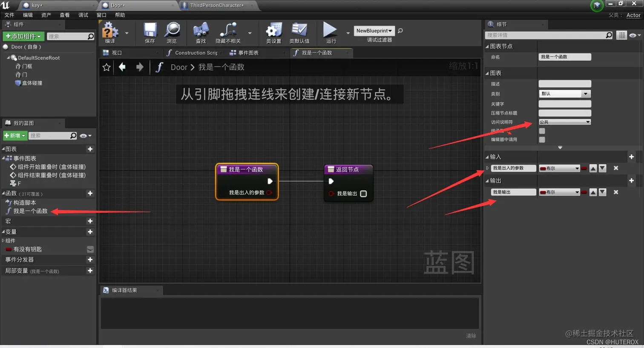The image size is (644, 348).
Task: Open 类设置 class settings
Action: pyautogui.click(x=274, y=32)
